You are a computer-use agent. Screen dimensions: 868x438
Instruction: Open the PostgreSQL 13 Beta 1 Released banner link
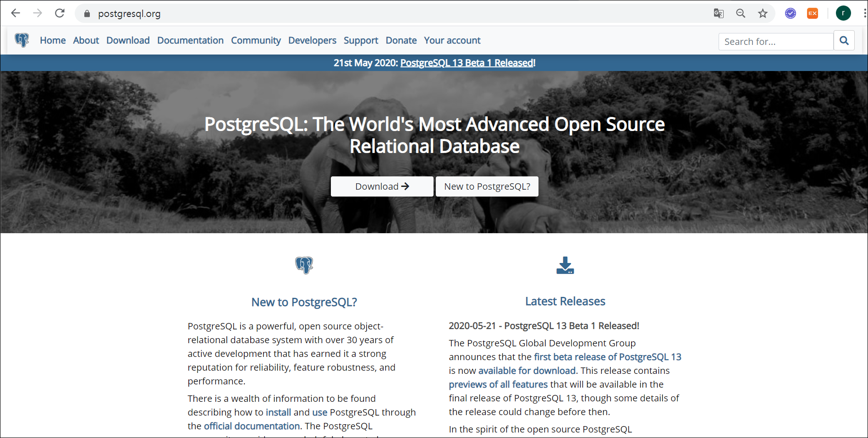[467, 63]
